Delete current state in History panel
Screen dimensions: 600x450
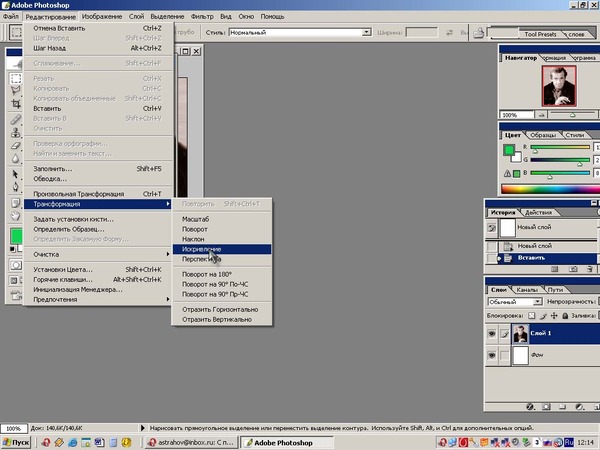tap(590, 269)
